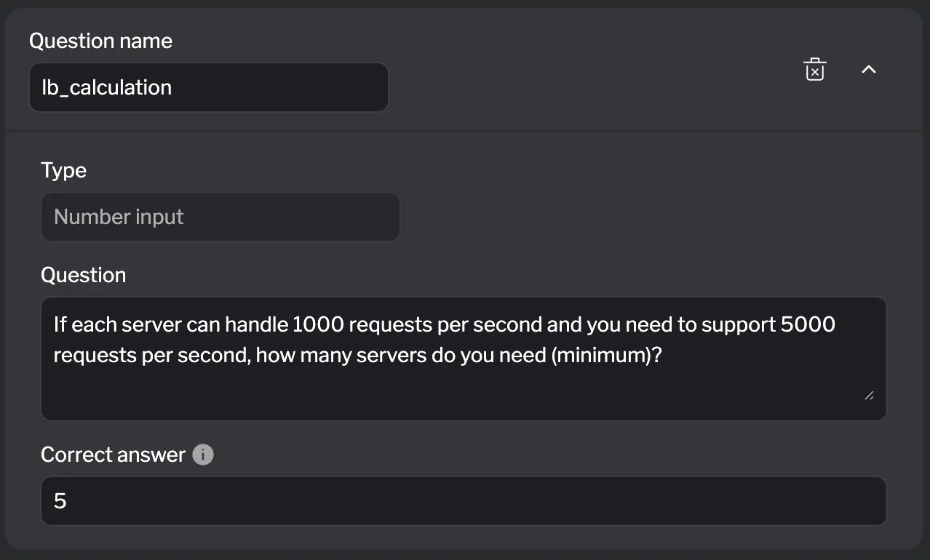Click the resize handle of Question textarea
This screenshot has height=560, width=930.
(x=869, y=395)
